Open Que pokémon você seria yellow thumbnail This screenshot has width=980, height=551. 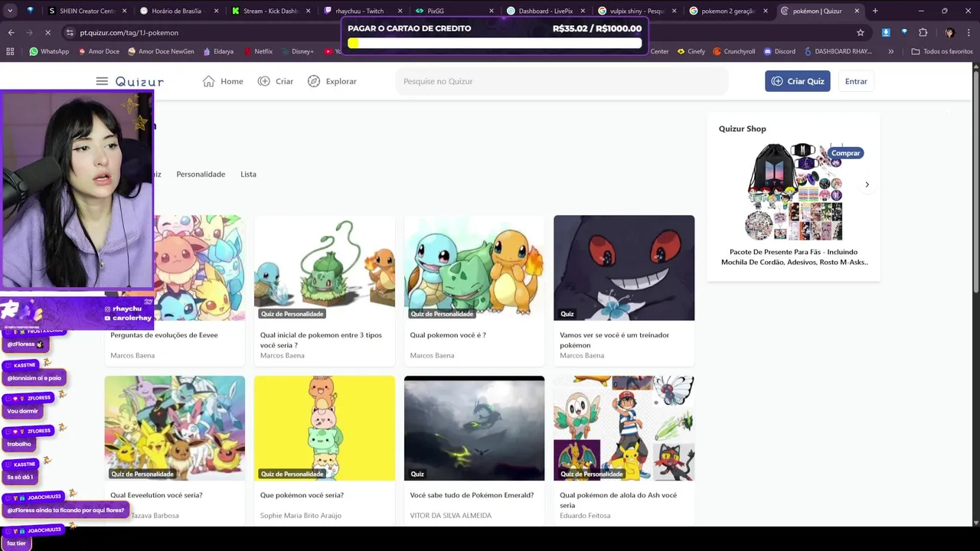[x=325, y=428]
